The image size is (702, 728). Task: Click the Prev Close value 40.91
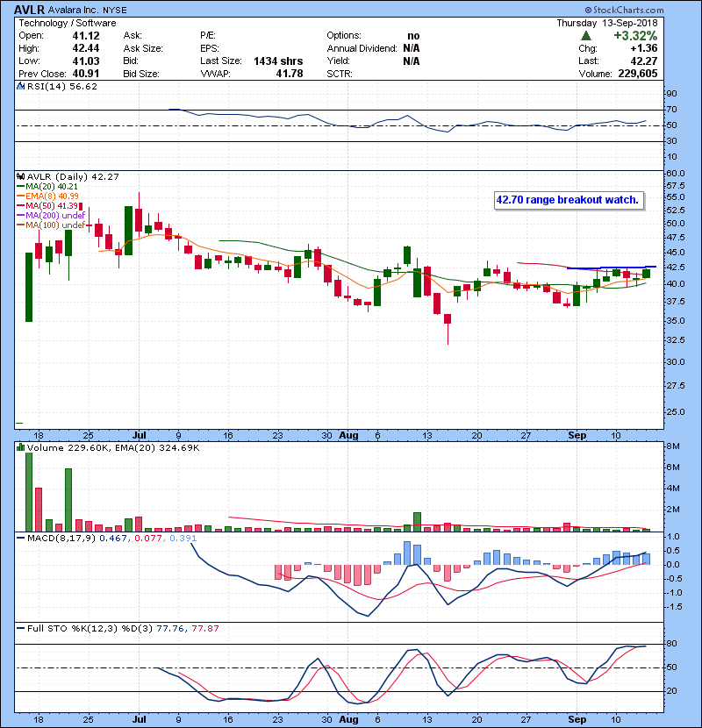click(x=85, y=74)
